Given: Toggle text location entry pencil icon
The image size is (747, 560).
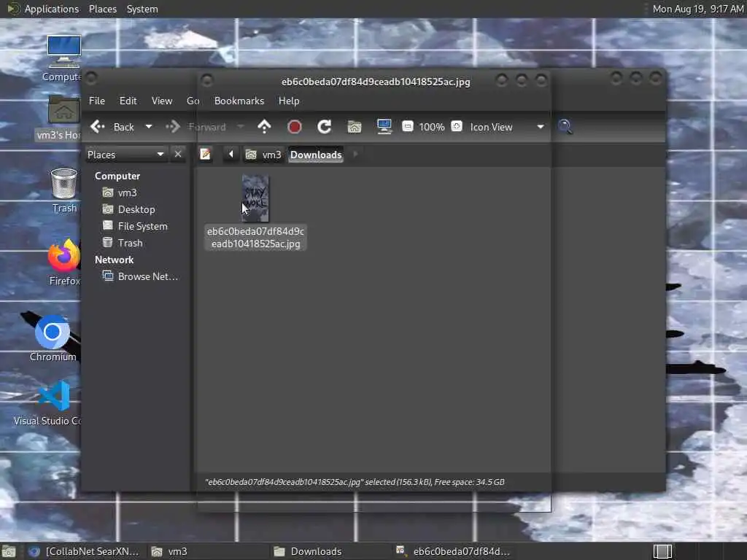Looking at the screenshot, I should click(205, 155).
